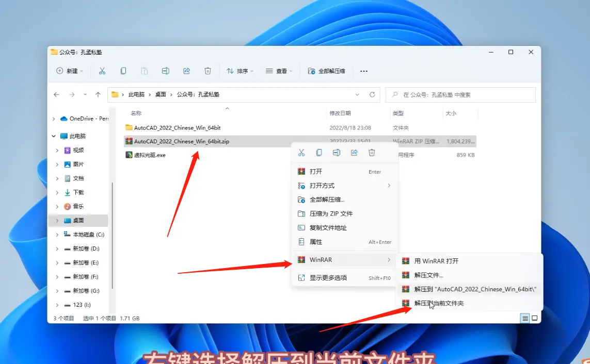The image size is (590, 364).
Task: Choose 打开 in the context menu
Action: click(x=344, y=172)
